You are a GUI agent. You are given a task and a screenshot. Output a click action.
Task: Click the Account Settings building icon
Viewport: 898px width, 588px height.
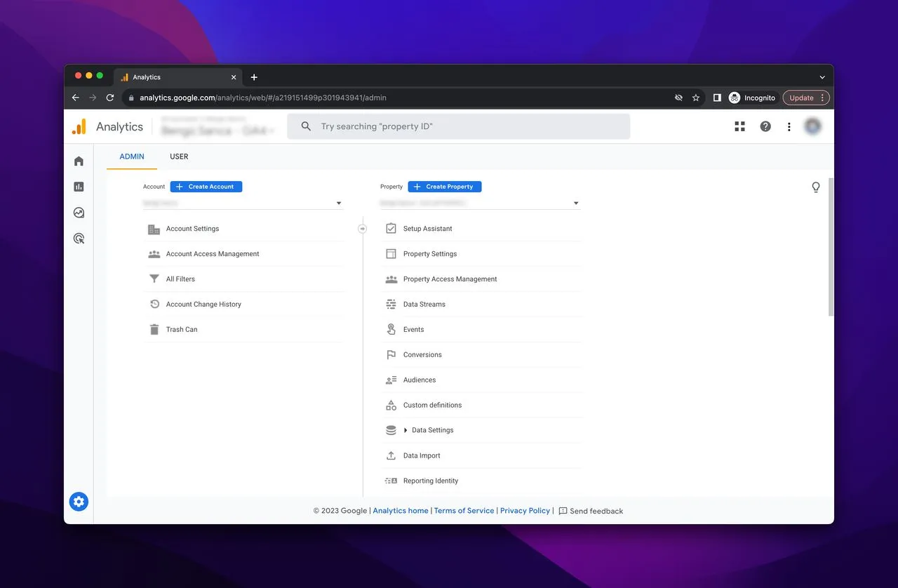coord(154,229)
